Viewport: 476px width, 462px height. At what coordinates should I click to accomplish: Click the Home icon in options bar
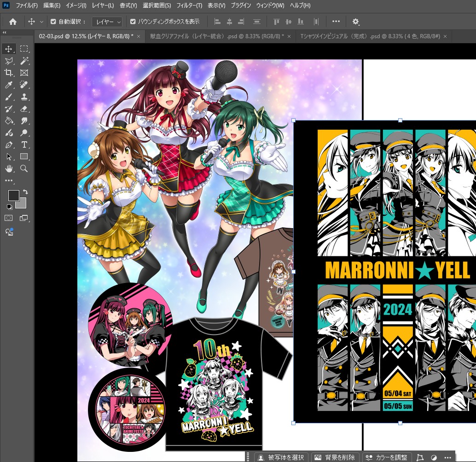pyautogui.click(x=13, y=22)
